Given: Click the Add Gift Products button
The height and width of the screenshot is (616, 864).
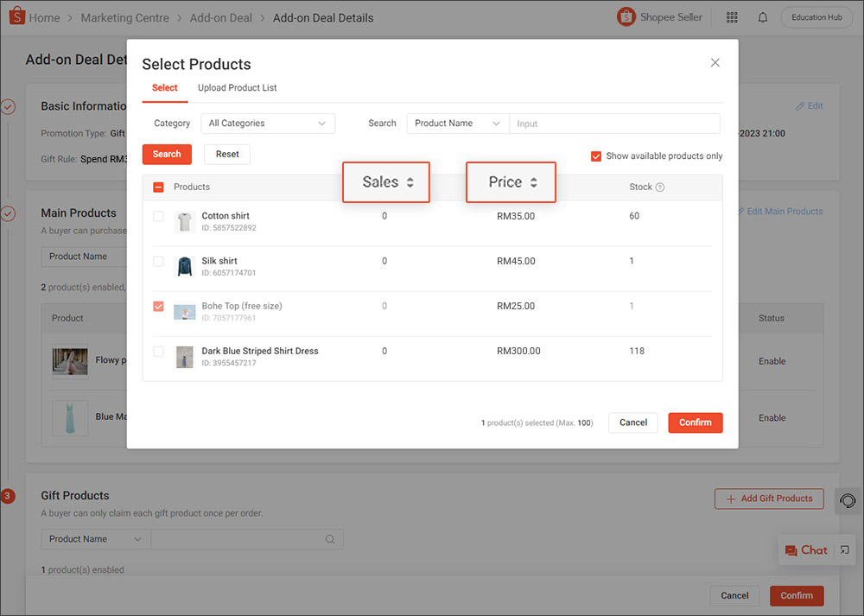Looking at the screenshot, I should coord(769,499).
